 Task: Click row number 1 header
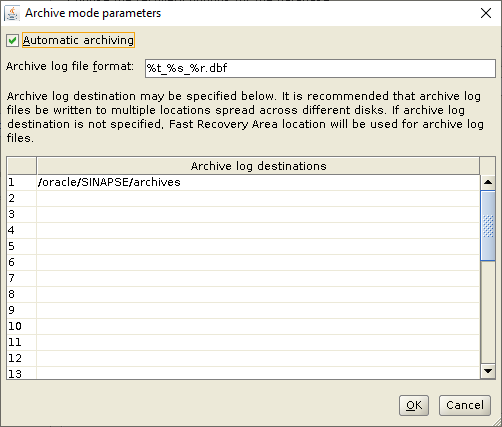[22, 182]
